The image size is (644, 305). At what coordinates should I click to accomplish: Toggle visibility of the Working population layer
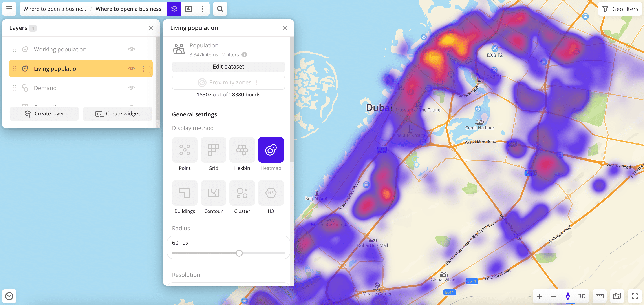(132, 49)
